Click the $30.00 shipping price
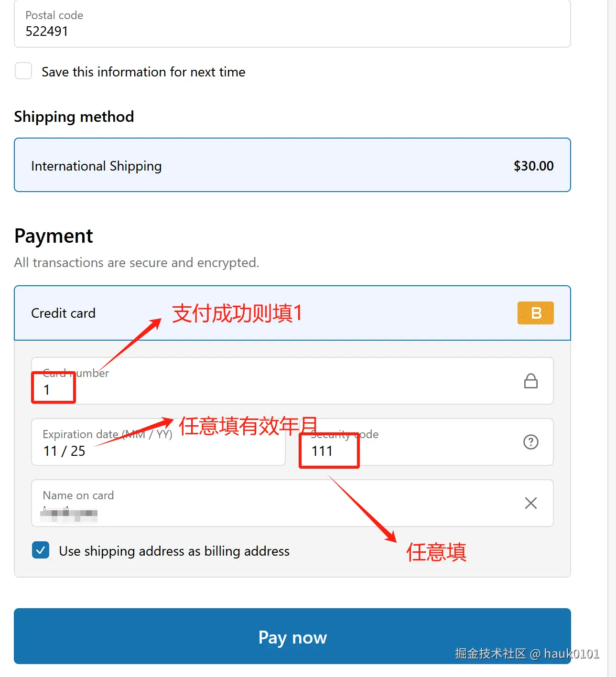The width and height of the screenshot is (616, 677). point(533,166)
